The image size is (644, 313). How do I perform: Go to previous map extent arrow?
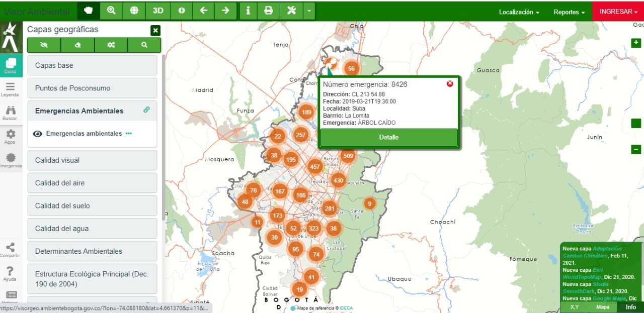click(x=203, y=11)
